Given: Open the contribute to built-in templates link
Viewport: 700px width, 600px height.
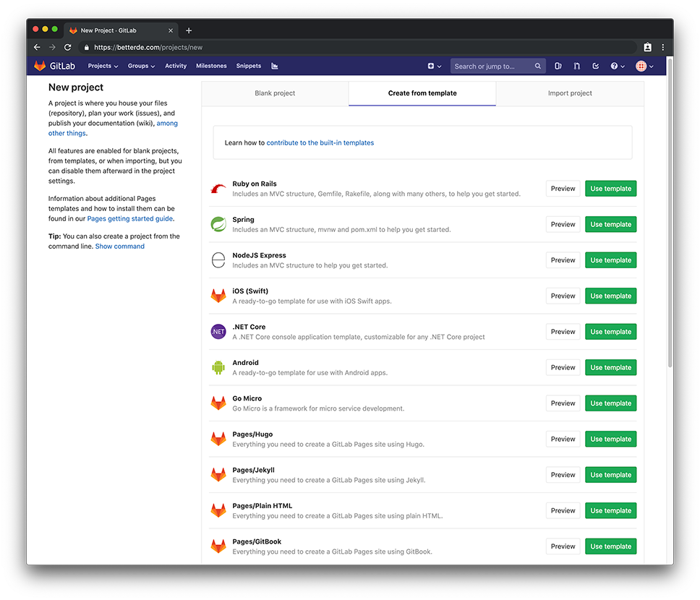Looking at the screenshot, I should pyautogui.click(x=320, y=142).
